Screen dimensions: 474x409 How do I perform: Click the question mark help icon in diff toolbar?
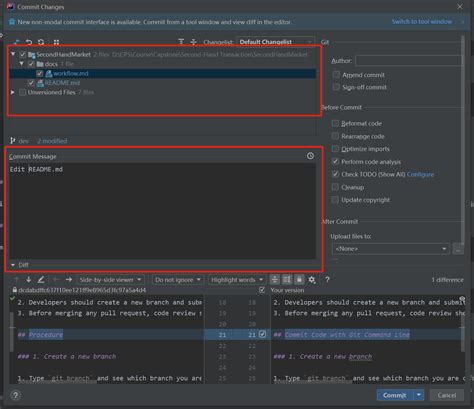pos(327,279)
